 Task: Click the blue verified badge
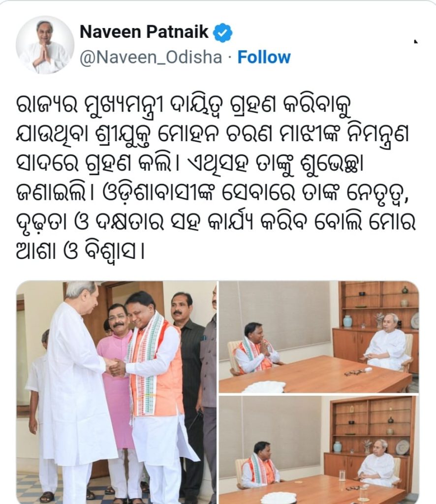point(222,33)
